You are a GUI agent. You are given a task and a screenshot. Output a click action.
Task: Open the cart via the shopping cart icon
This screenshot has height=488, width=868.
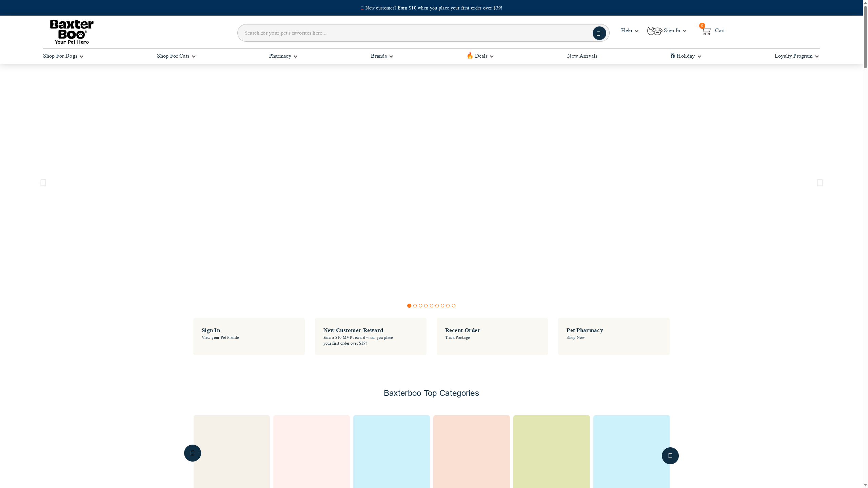coord(707,30)
